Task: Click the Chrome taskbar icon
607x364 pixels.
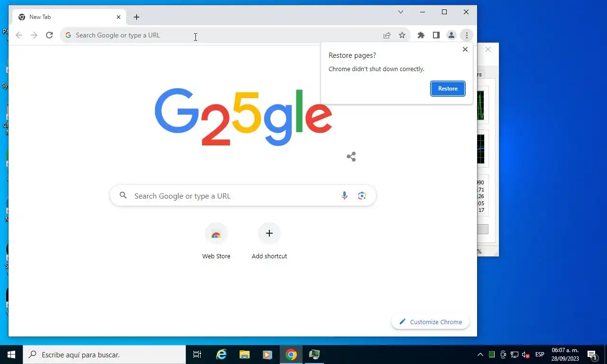Action: pyautogui.click(x=291, y=355)
